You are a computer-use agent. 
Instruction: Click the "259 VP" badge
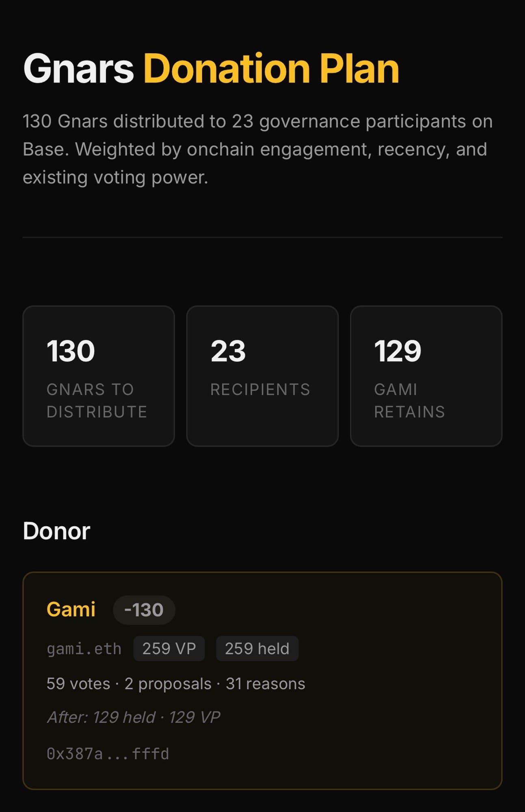click(x=169, y=648)
